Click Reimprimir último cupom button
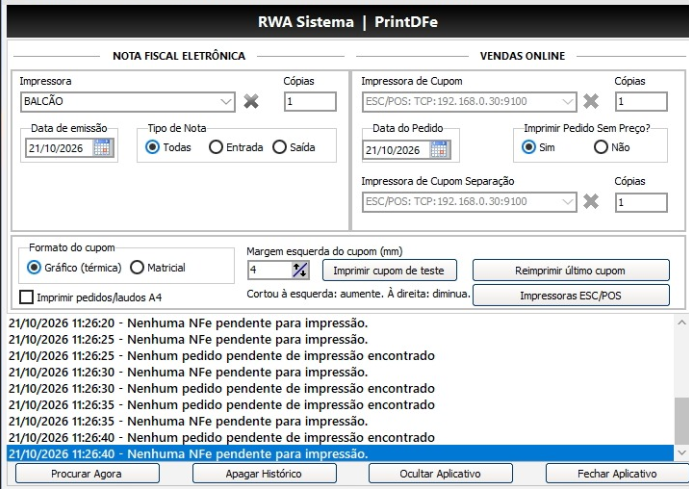 pos(571,270)
